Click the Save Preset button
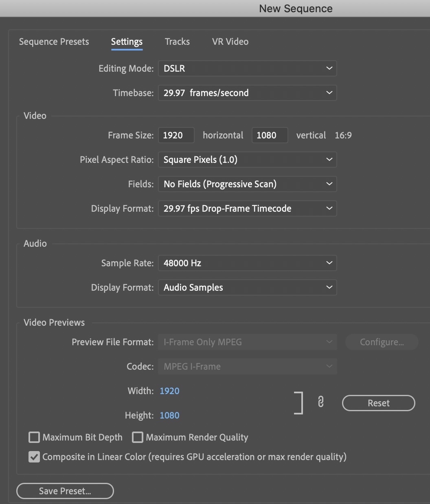The height and width of the screenshot is (504, 430). pos(65,491)
